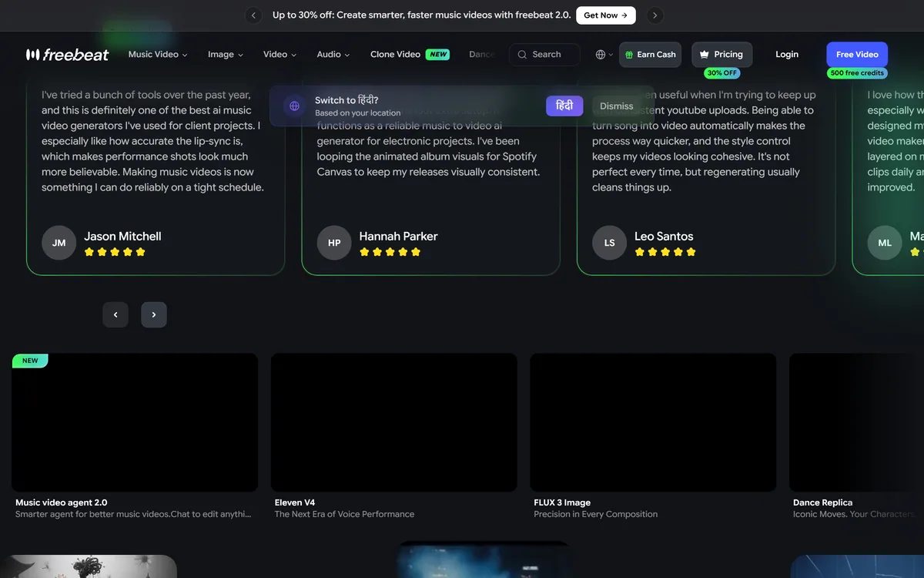
Task: Open Clone Video page
Action: (x=395, y=55)
